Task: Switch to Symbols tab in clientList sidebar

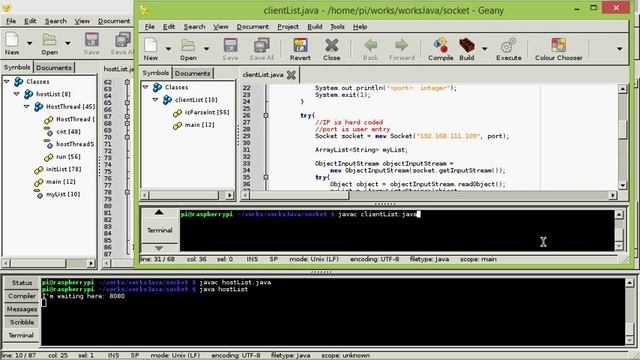Action: coord(156,73)
